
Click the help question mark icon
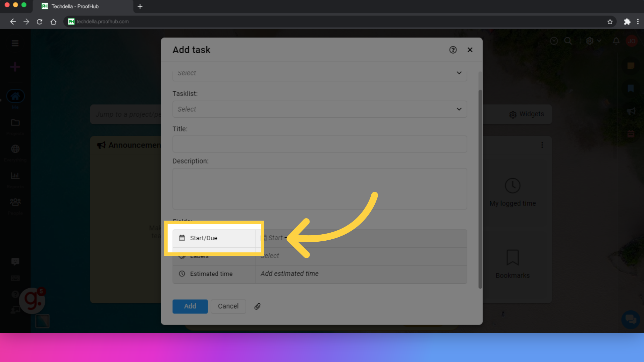(x=453, y=49)
